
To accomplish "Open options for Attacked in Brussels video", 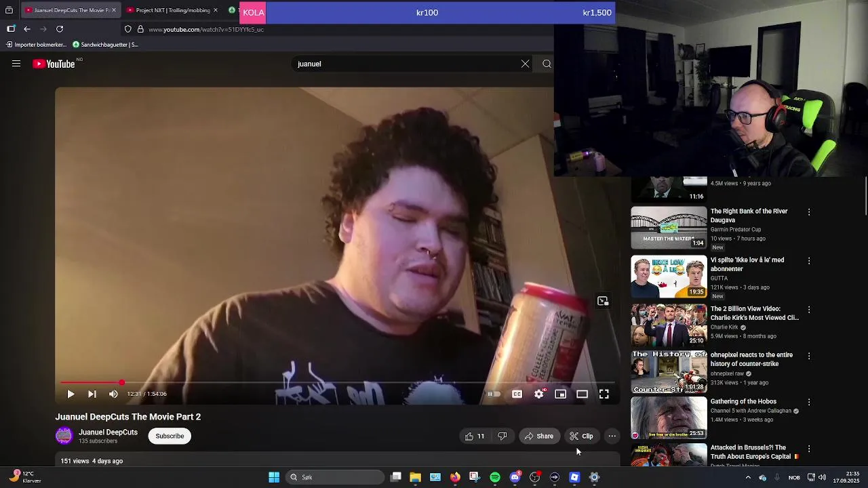I will (x=809, y=449).
